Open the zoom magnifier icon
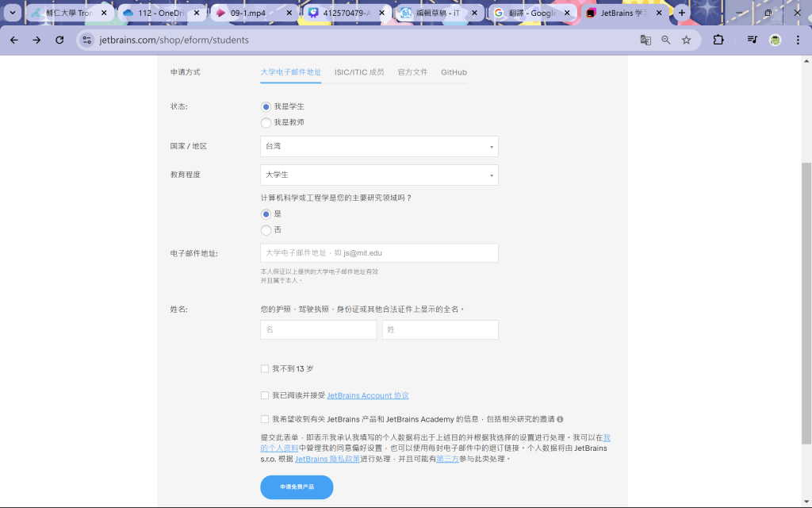812x508 pixels. (666, 40)
